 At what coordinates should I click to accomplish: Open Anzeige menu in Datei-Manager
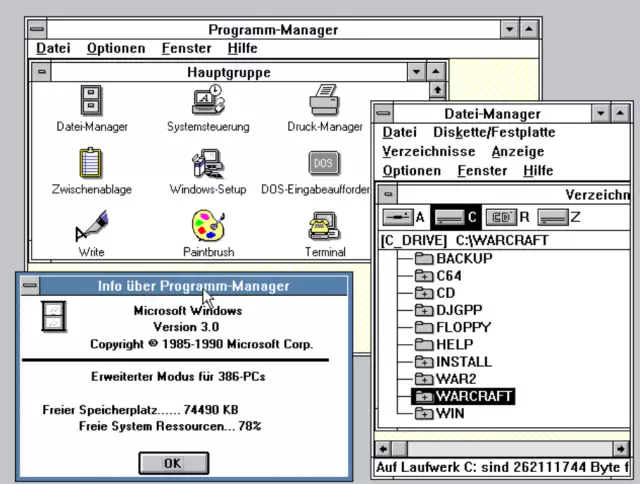click(518, 151)
